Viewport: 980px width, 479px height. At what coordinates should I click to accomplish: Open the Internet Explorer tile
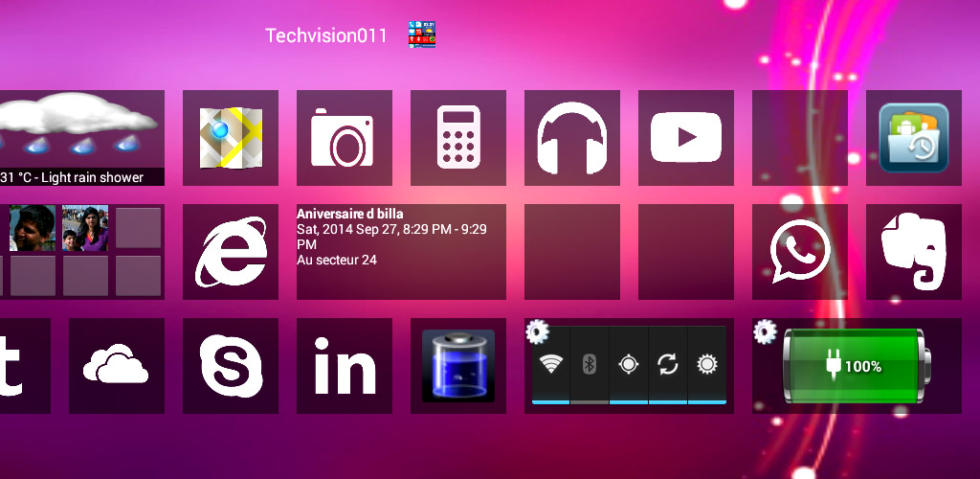tap(230, 252)
